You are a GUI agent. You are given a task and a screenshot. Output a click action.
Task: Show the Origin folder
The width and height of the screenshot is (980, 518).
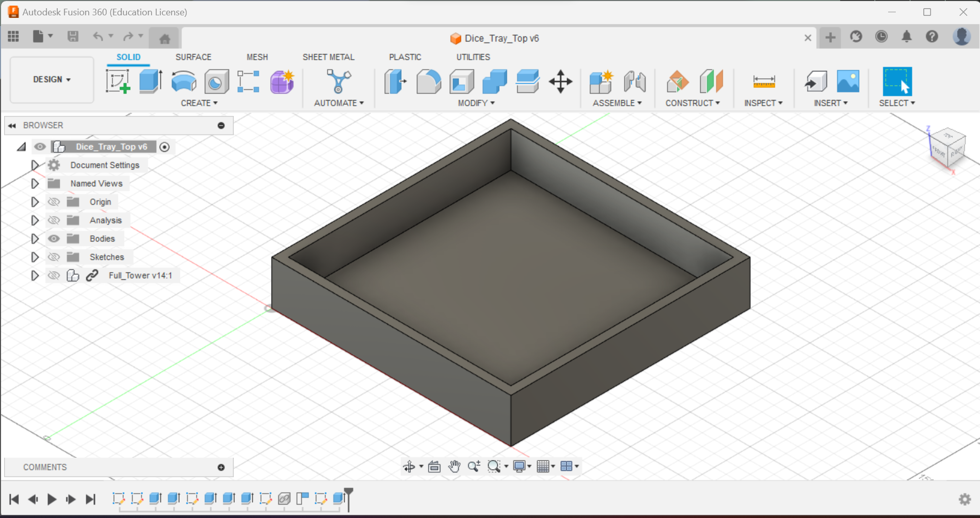pyautogui.click(x=54, y=202)
